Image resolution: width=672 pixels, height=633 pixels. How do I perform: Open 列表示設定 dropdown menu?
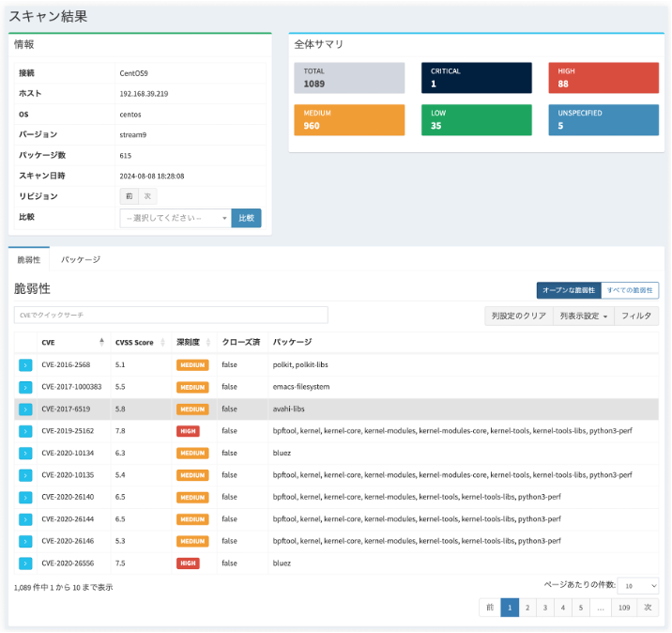click(x=583, y=316)
